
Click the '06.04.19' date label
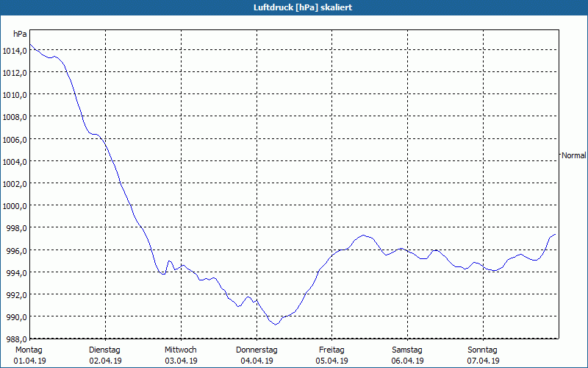[408, 361]
